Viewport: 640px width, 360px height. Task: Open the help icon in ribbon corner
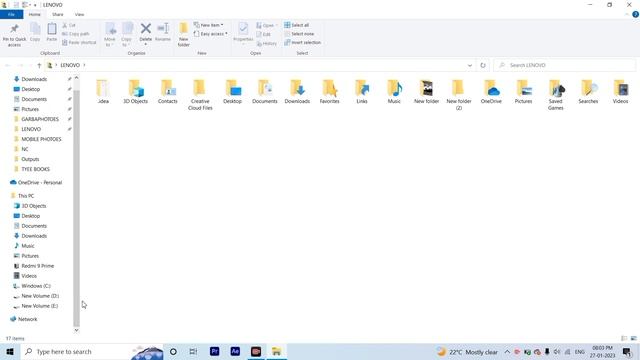[636, 15]
